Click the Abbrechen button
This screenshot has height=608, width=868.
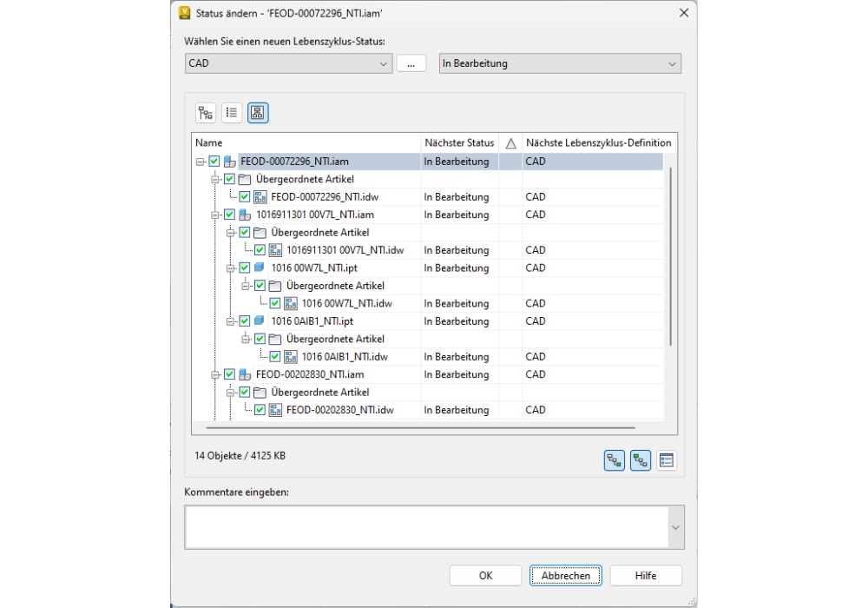[x=566, y=575]
